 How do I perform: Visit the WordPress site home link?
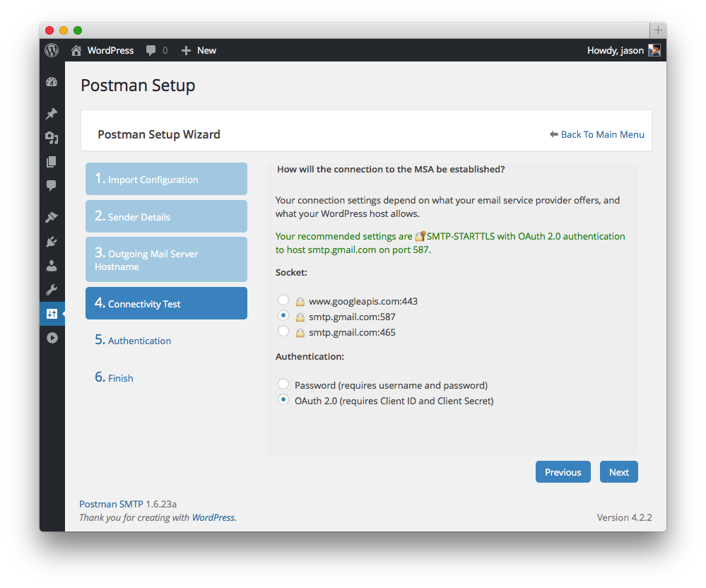point(102,50)
